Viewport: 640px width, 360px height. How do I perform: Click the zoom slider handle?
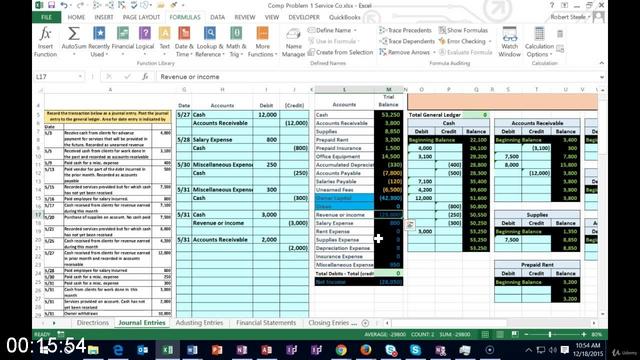click(550, 334)
